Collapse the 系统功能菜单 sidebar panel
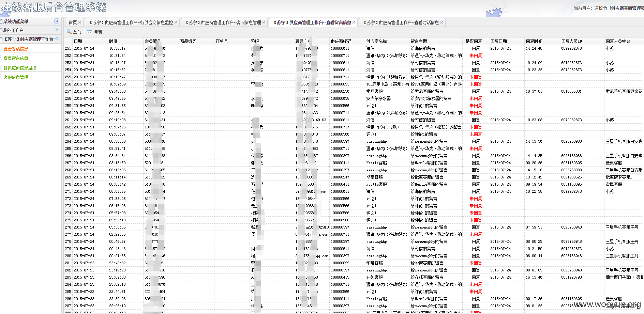This screenshot has width=644, height=314. coord(57,21)
